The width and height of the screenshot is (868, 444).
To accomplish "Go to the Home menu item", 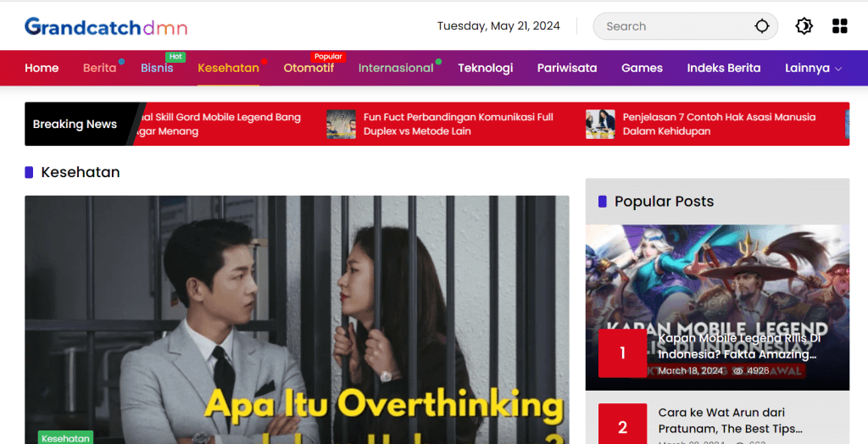I will [42, 68].
